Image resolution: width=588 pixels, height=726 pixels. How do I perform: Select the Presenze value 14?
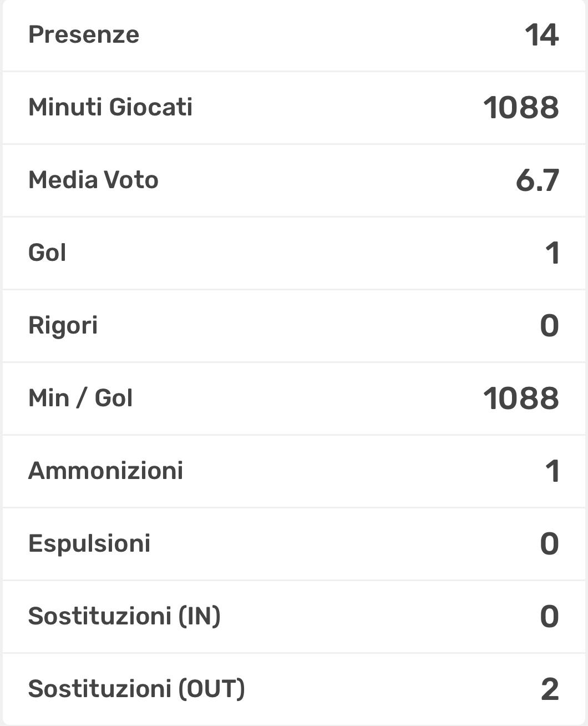(541, 35)
